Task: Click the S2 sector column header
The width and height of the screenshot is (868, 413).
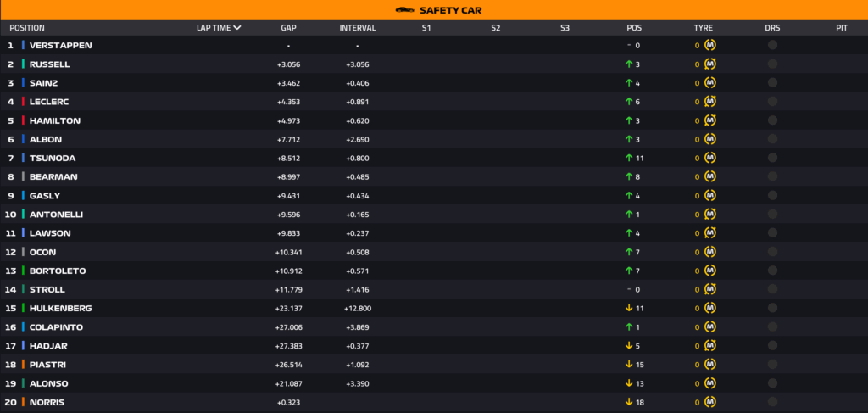Action: click(x=495, y=28)
